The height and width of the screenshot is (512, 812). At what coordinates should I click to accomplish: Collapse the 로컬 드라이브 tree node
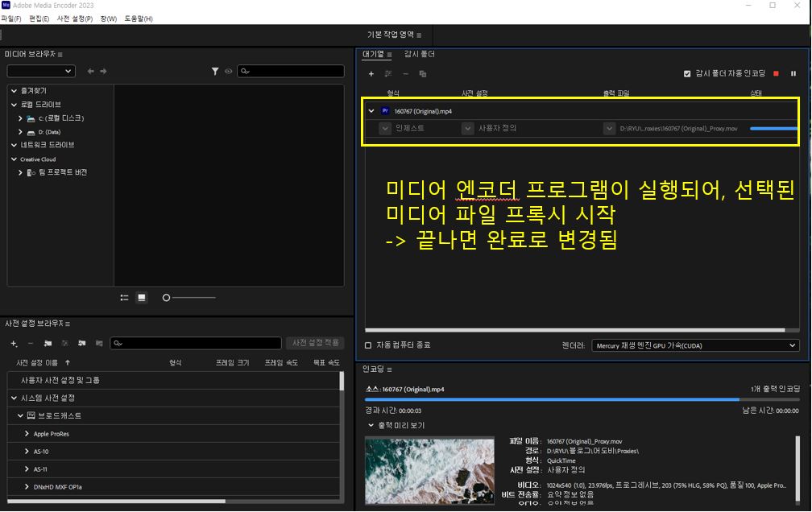coord(14,105)
